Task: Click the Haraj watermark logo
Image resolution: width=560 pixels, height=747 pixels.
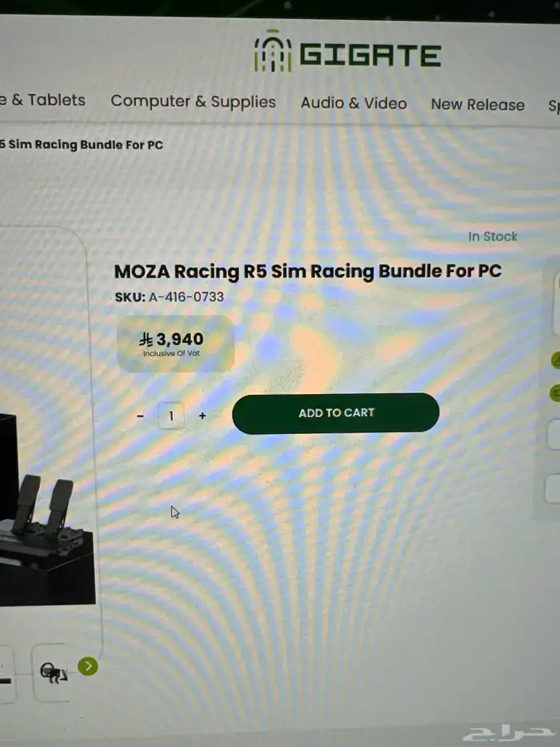Action: click(x=509, y=733)
